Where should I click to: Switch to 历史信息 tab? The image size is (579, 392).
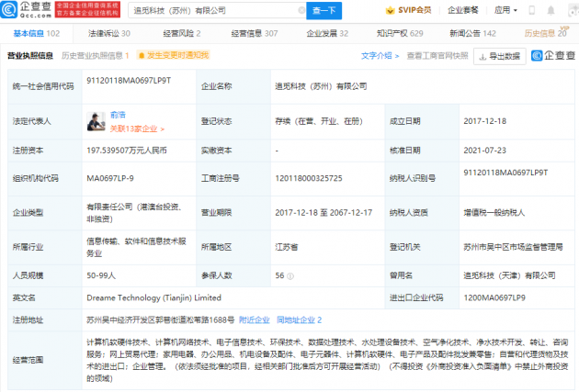pyautogui.click(x=545, y=34)
